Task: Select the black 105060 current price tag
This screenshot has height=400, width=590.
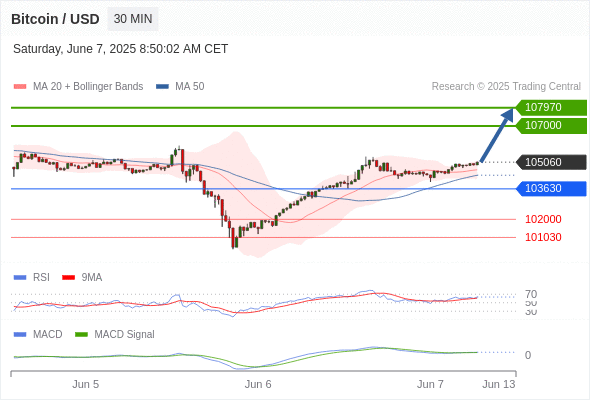Action: coord(551,162)
